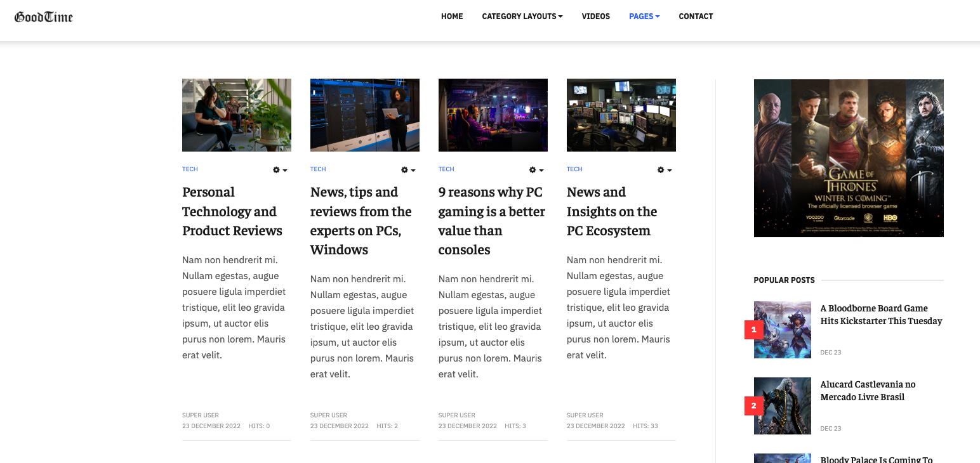Image resolution: width=980 pixels, height=463 pixels.
Task: Expand the Pages dropdown menu
Action: pos(644,16)
